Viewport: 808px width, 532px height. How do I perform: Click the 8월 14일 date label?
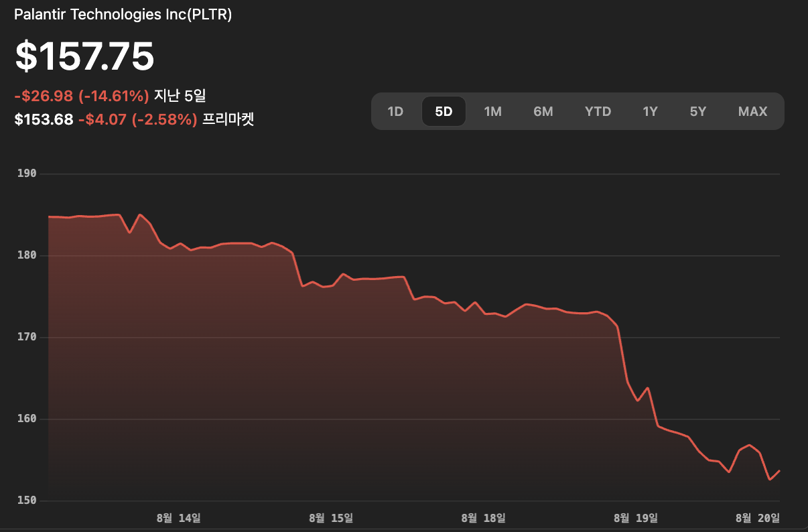178,518
